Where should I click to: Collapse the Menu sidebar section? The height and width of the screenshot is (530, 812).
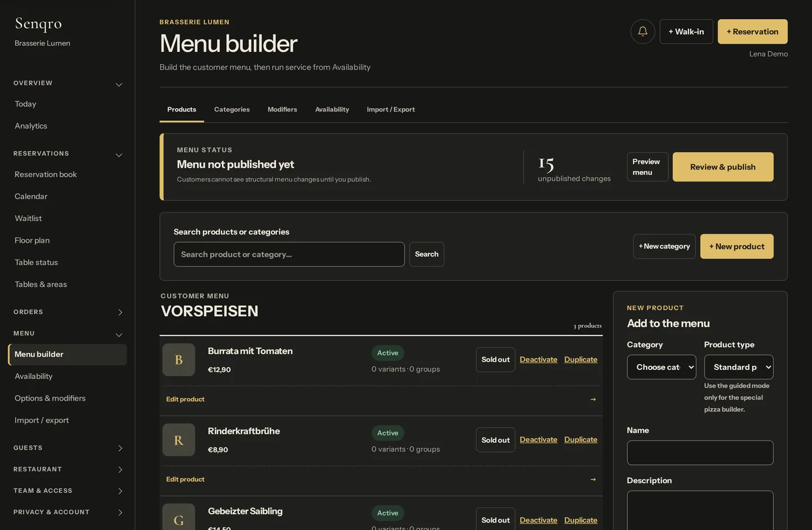click(x=68, y=334)
